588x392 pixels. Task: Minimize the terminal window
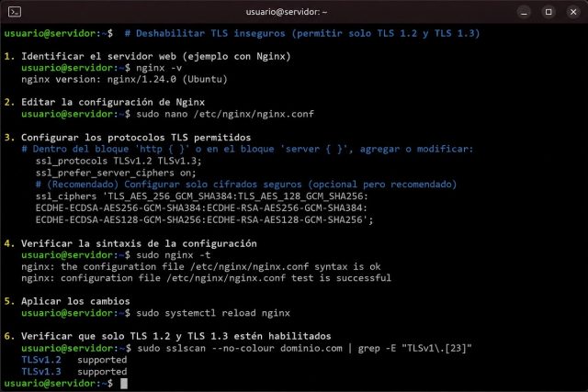click(524, 12)
